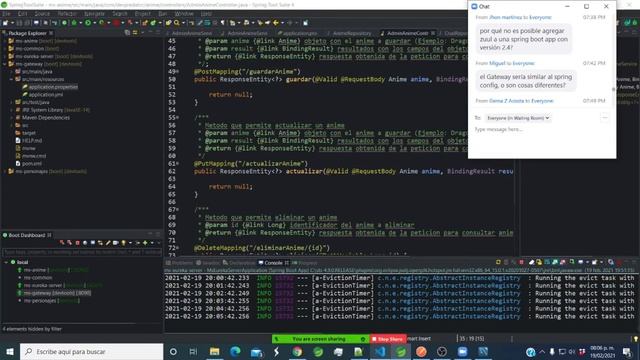
Task: Click the pencil icon in Boot Dashboard toolbar
Action: (108, 243)
